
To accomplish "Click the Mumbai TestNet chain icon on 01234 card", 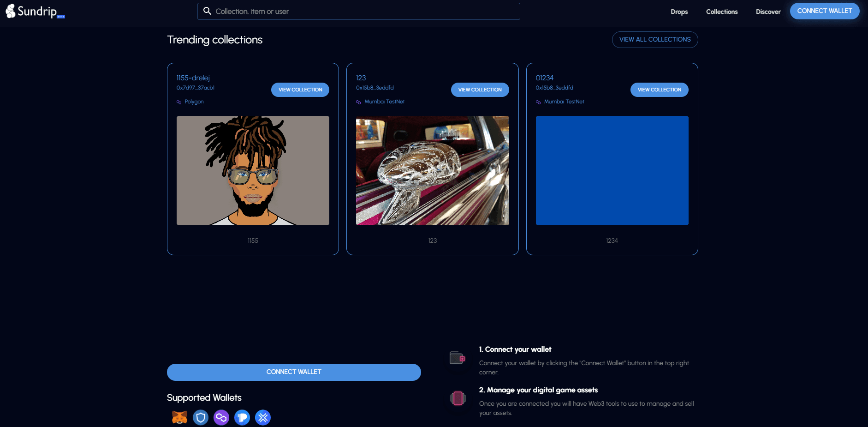I will click(x=538, y=102).
